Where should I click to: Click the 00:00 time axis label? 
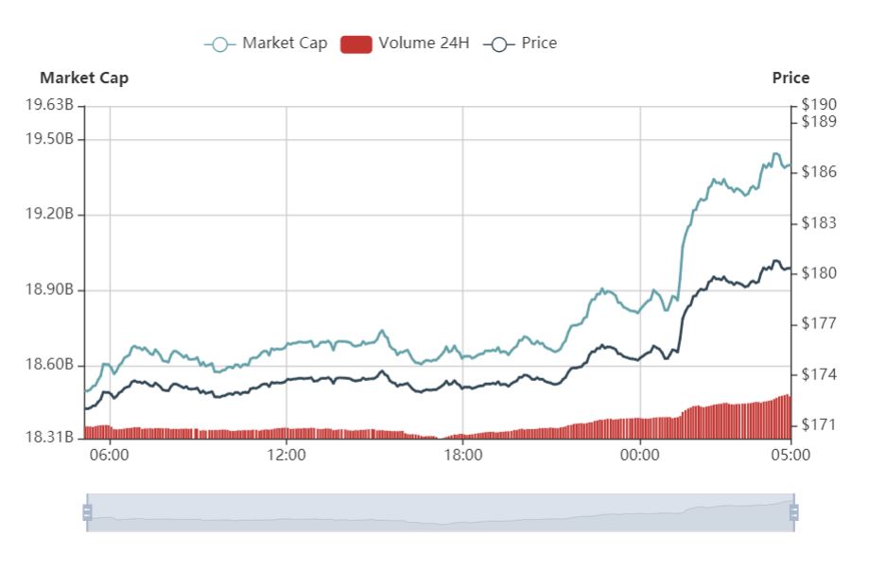[639, 455]
